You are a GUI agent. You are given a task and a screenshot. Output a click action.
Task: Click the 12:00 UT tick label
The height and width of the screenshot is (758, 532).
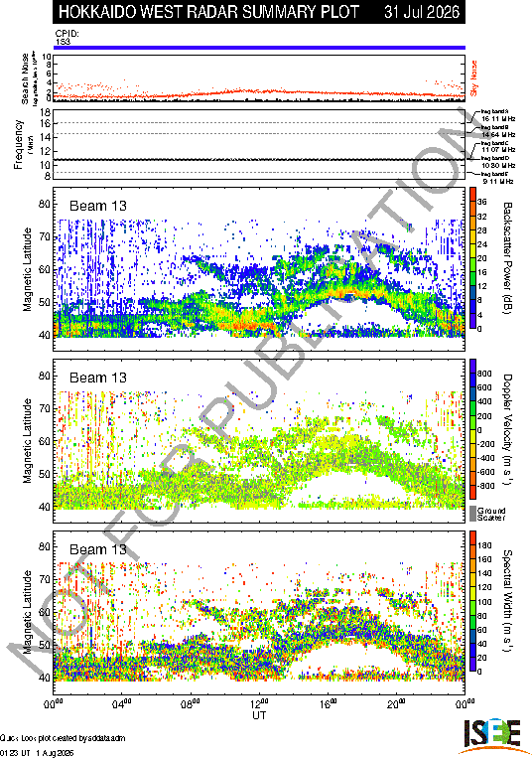coord(259,704)
